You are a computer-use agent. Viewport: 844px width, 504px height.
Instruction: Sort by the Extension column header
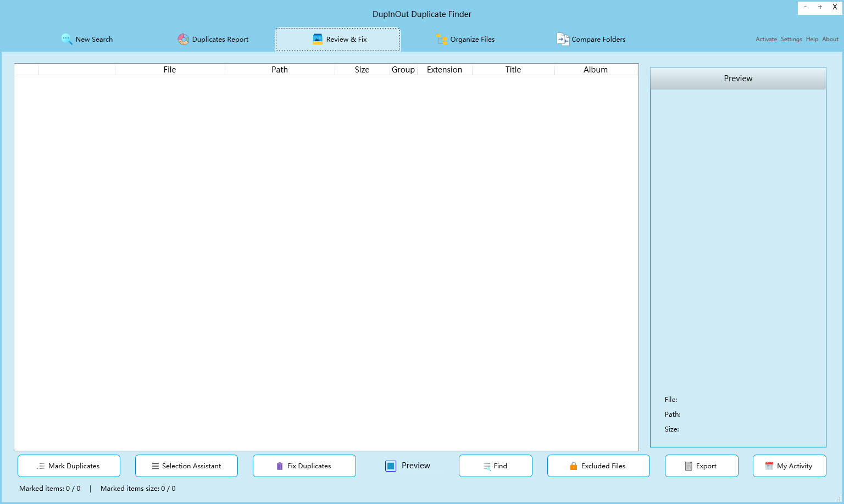(445, 70)
